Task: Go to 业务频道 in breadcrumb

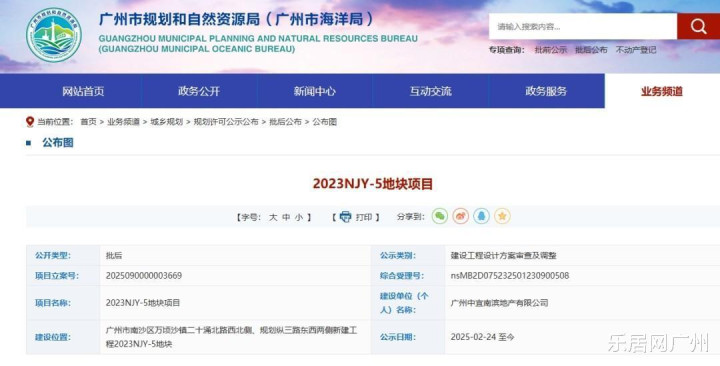Action: [123, 122]
